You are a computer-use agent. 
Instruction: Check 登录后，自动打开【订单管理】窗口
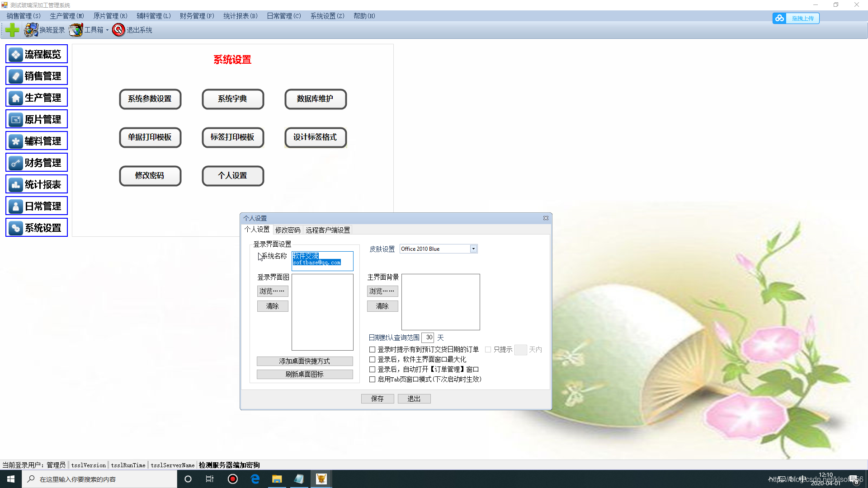coord(372,369)
